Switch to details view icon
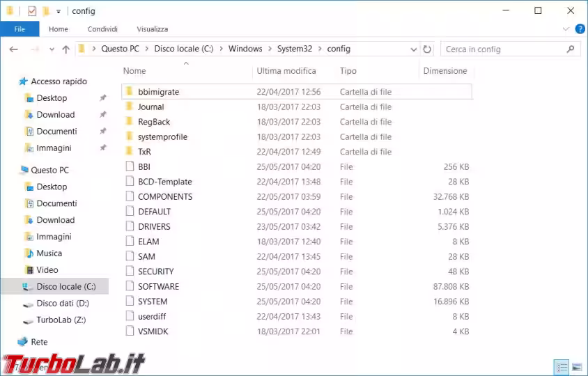588x376 pixels. [x=562, y=366]
